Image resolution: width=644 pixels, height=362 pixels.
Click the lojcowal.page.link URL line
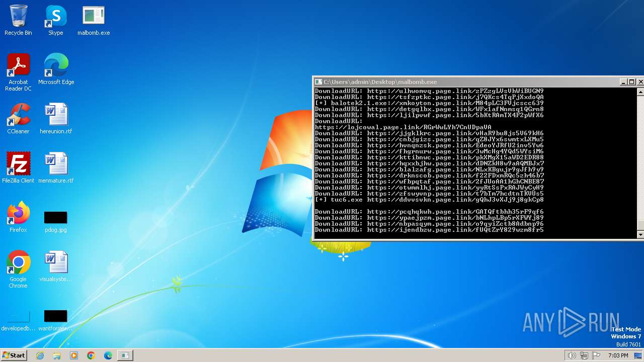pyautogui.click(x=403, y=127)
